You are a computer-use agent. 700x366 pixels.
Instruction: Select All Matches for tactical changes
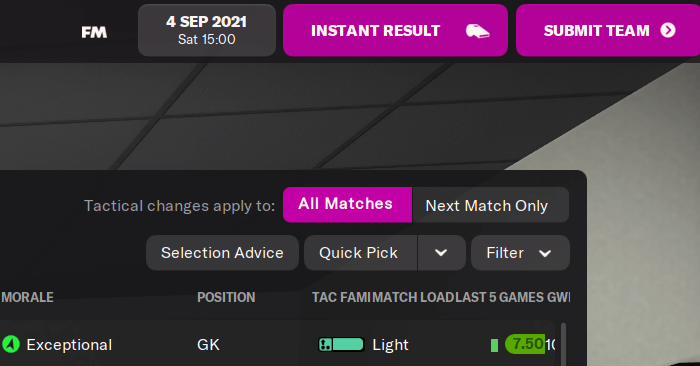click(x=347, y=204)
